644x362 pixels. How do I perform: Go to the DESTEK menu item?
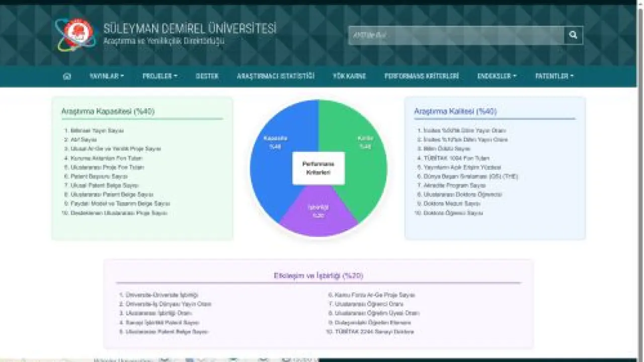click(207, 76)
